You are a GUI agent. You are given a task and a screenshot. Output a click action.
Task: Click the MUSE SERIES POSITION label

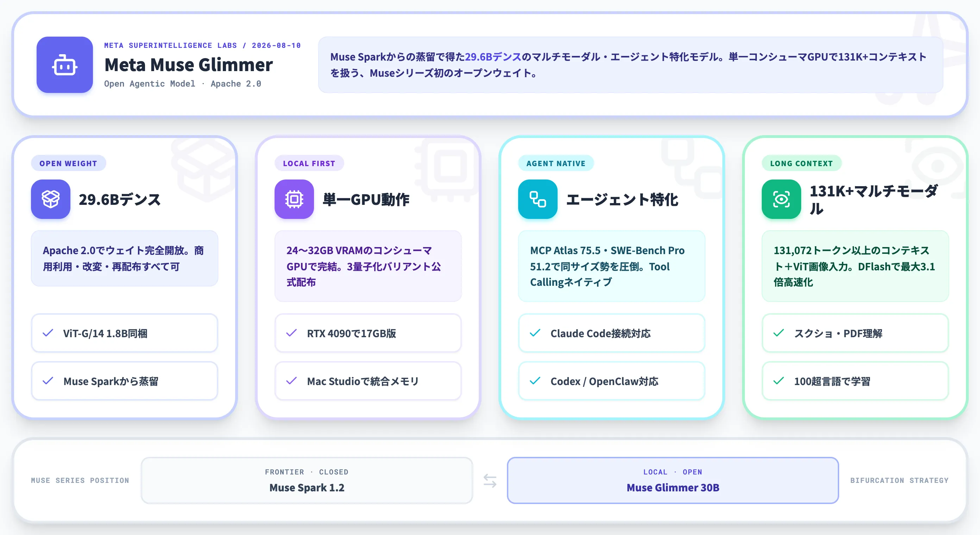point(80,480)
